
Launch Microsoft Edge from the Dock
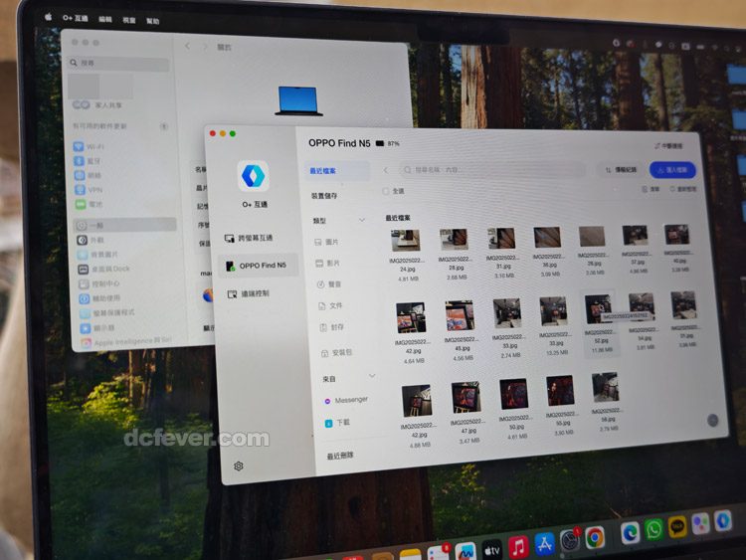coord(630,533)
